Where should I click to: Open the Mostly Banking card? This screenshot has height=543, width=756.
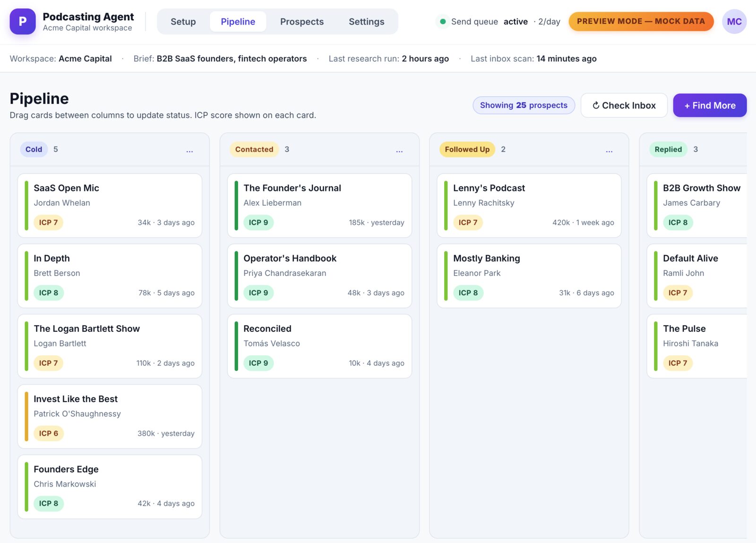click(x=529, y=276)
